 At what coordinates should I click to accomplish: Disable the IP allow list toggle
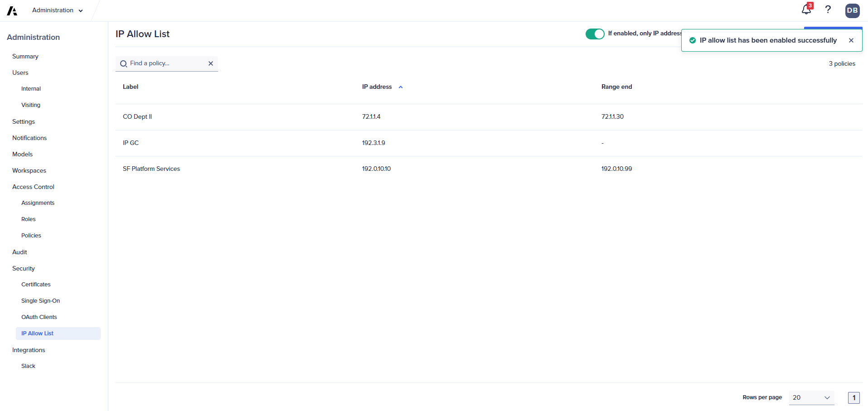pos(595,34)
